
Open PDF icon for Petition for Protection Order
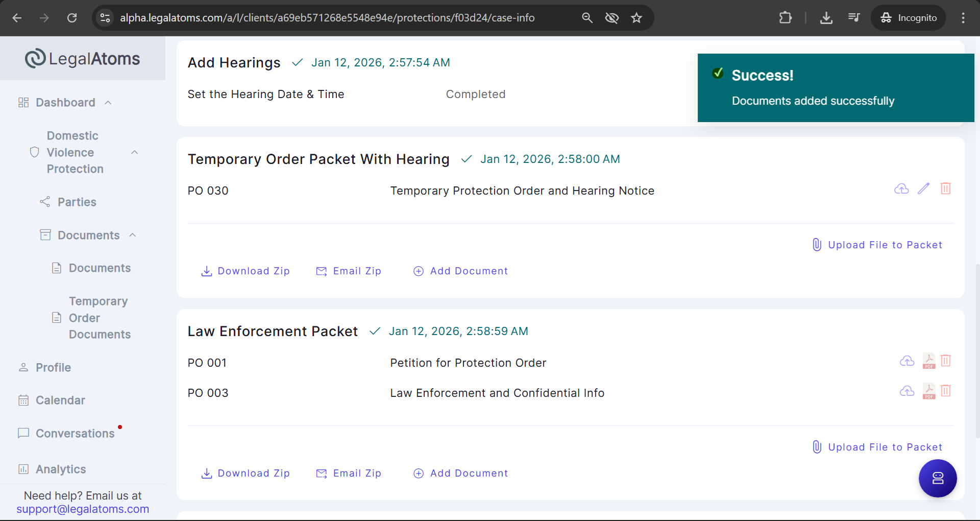click(928, 361)
